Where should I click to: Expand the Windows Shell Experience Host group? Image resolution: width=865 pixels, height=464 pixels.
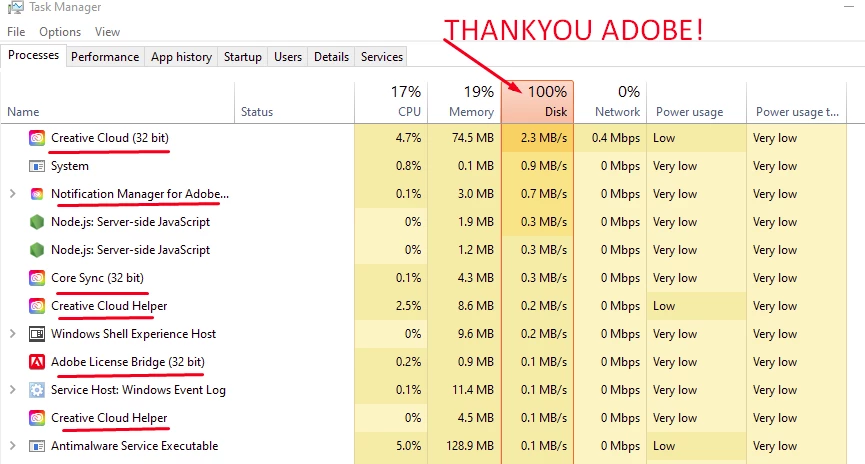(x=13, y=334)
